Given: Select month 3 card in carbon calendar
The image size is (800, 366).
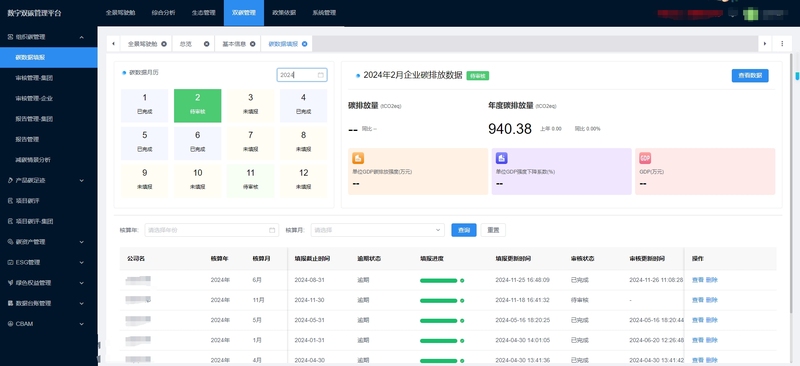Looking at the screenshot, I should (x=251, y=106).
